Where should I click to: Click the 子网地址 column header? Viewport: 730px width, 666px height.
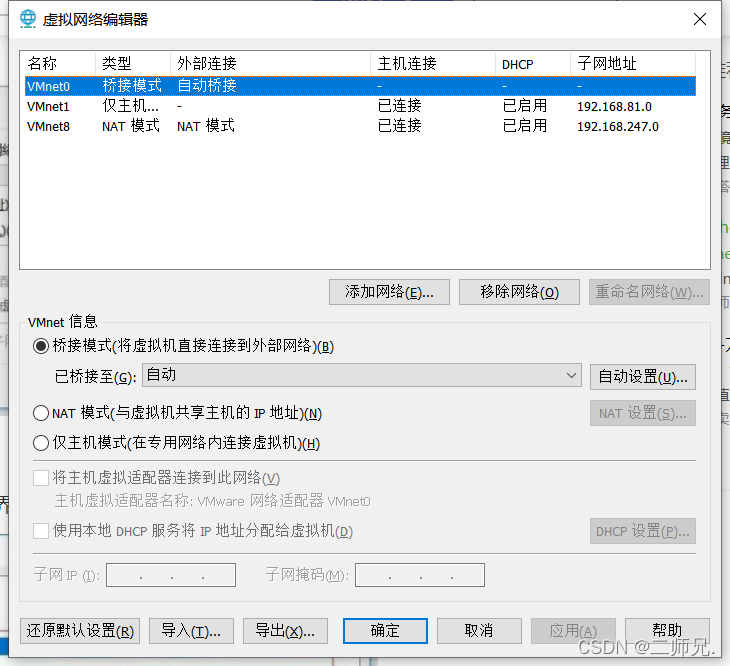coord(633,63)
